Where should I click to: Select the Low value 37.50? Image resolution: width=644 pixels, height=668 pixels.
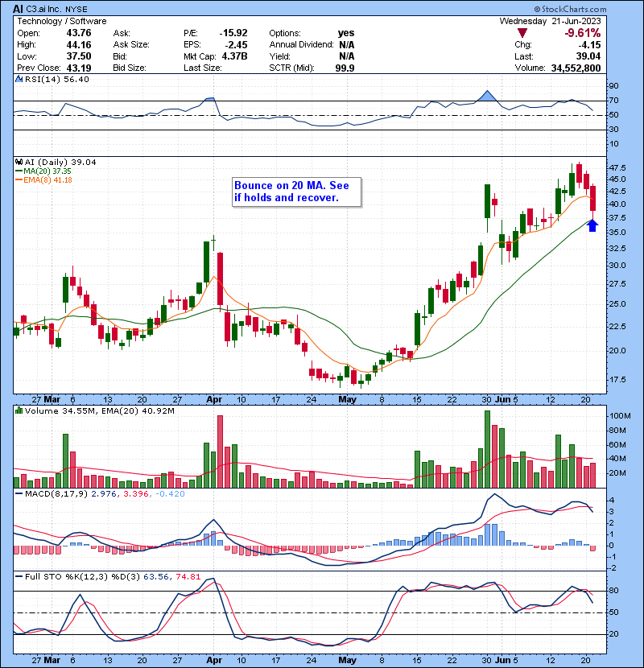tap(78, 56)
